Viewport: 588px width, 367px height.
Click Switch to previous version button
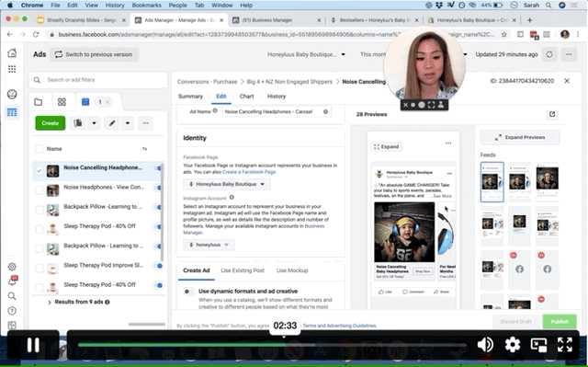click(94, 54)
